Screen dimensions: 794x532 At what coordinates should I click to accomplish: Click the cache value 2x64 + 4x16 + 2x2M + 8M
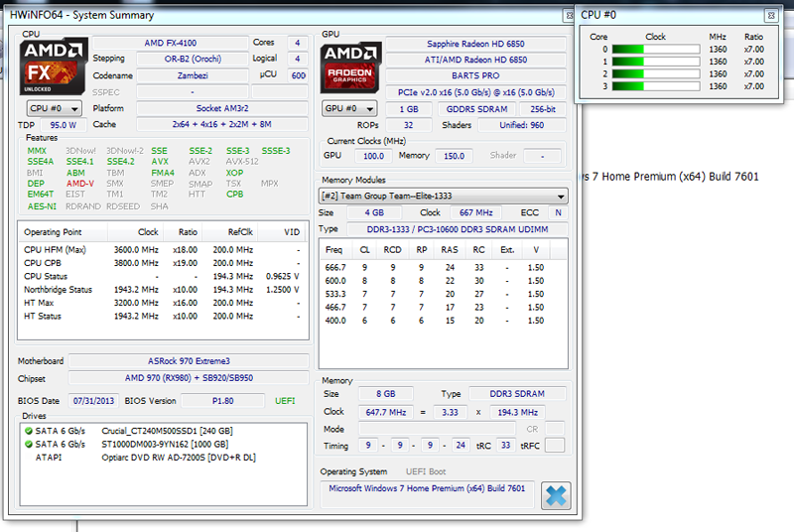point(222,124)
